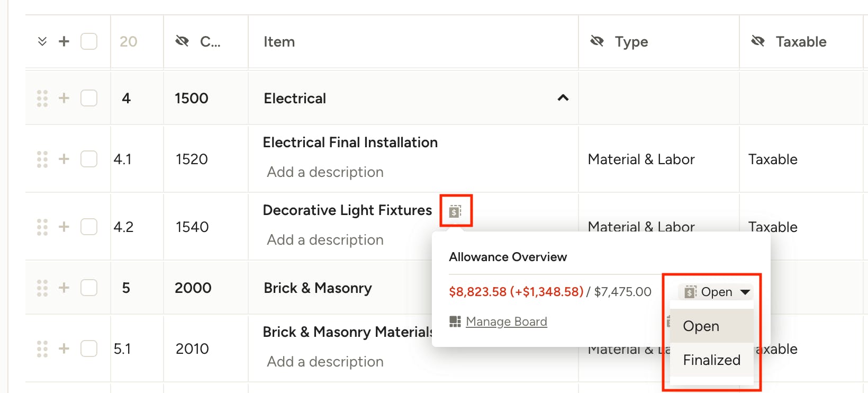
Task: Add an item under the Electrical row
Action: tap(64, 98)
